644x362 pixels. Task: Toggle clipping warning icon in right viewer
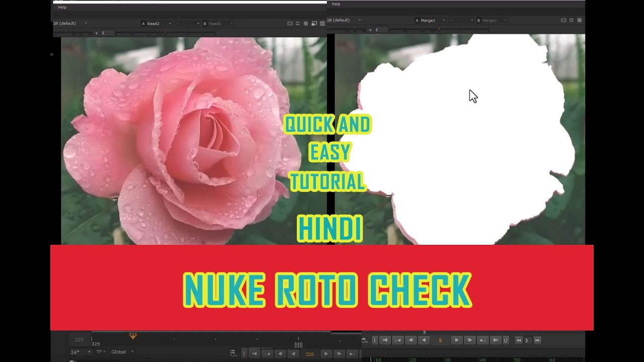coord(563,20)
